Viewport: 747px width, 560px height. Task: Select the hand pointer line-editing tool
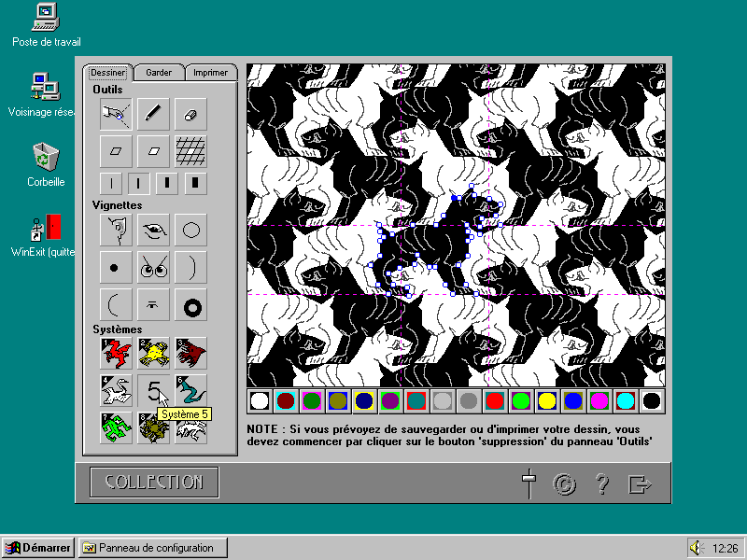pos(116,114)
